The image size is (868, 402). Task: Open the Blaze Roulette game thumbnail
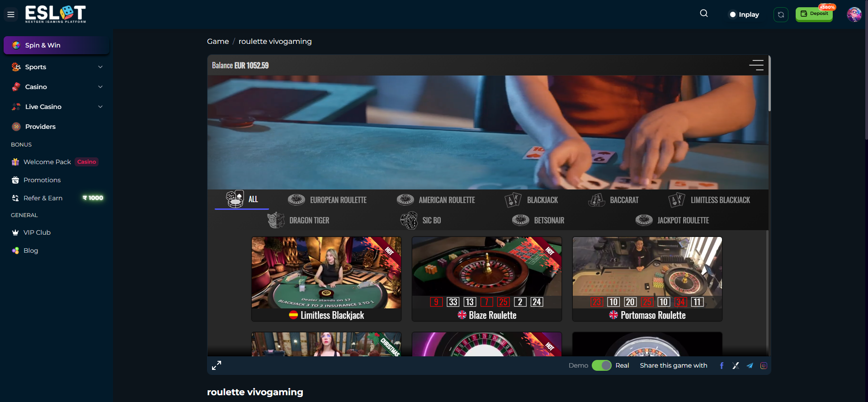487,279
